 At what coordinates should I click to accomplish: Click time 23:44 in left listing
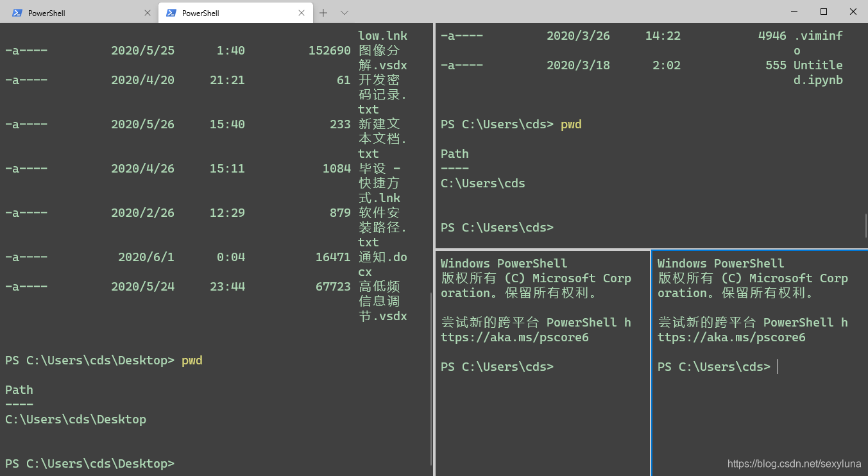(x=227, y=287)
